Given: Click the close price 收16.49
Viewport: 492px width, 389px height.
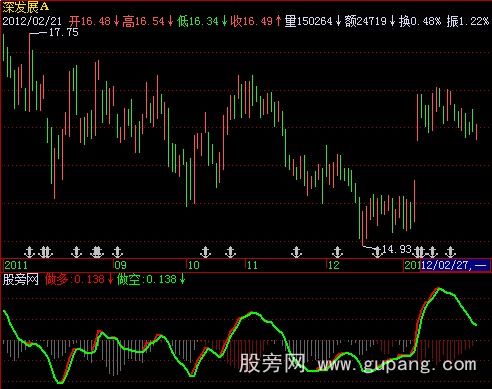Looking at the screenshot, I should click(x=252, y=22).
